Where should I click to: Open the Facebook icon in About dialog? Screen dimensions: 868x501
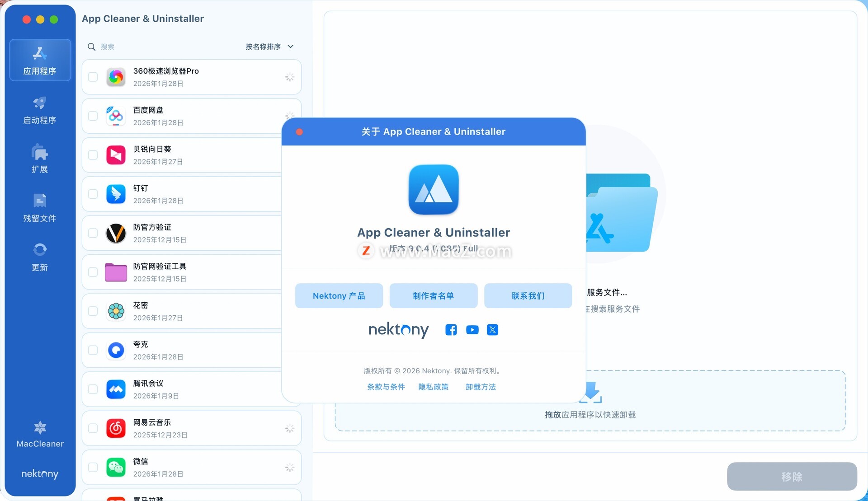[x=451, y=330]
